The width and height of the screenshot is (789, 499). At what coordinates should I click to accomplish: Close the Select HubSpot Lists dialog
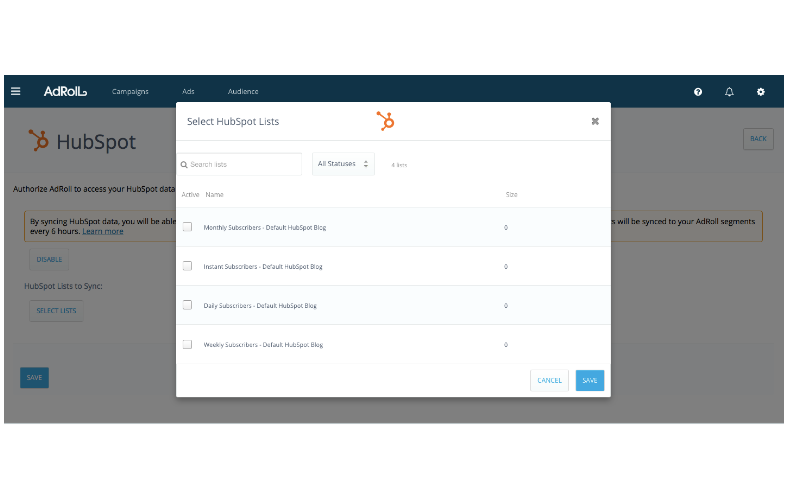click(x=595, y=121)
